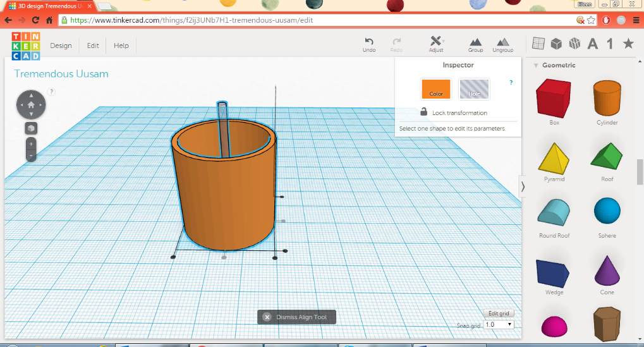Fit view to selection cube button
The image size is (644, 347).
point(31,128)
